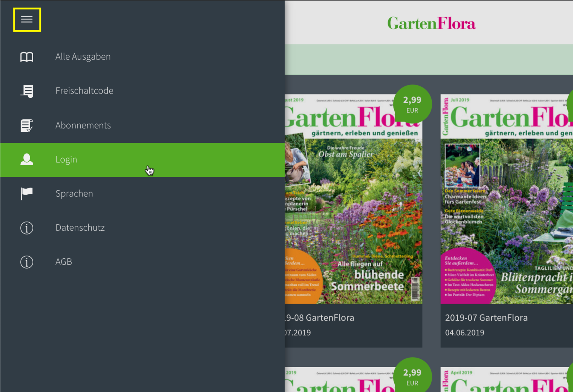Click bottom-row 2,99 EUR price badge
This screenshot has width=573, height=392.
[412, 375]
